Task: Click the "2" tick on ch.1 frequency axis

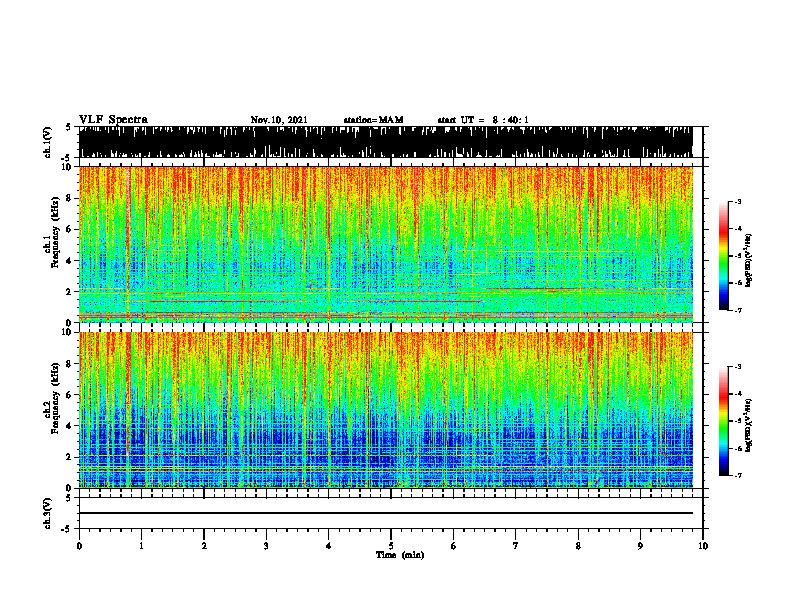Action: (69, 291)
